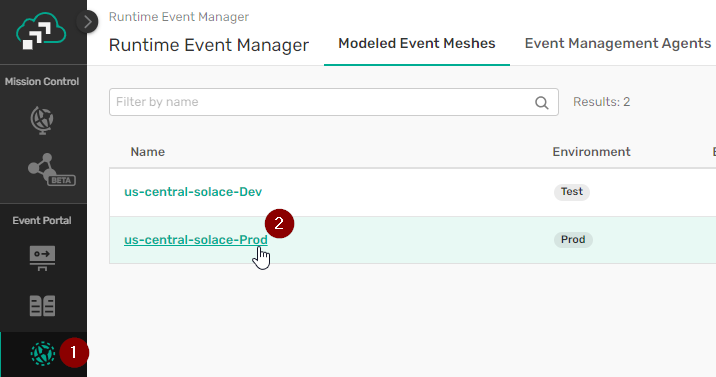This screenshot has height=377, width=716.
Task: Click Runtime Event Manager breadcrumb
Action: tap(179, 17)
